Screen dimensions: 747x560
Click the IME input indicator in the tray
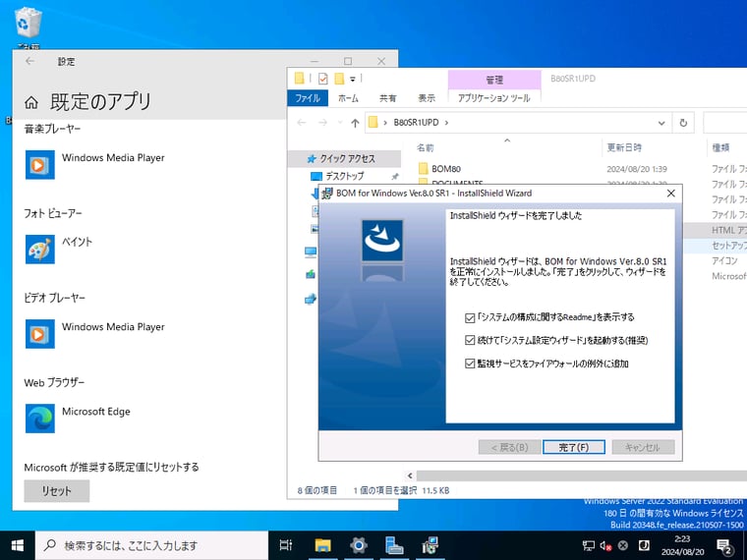click(644, 545)
